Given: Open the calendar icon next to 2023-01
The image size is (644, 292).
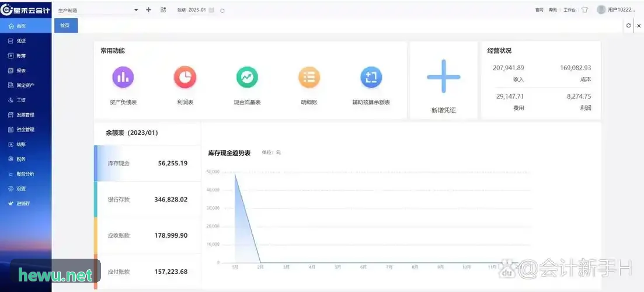Looking at the screenshot, I should (x=211, y=11).
